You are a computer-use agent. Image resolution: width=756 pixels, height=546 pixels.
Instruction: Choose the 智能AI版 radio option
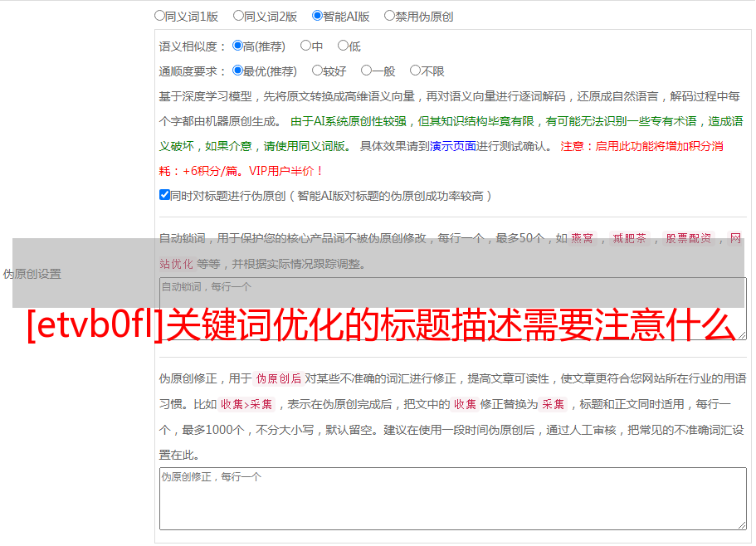click(x=317, y=16)
